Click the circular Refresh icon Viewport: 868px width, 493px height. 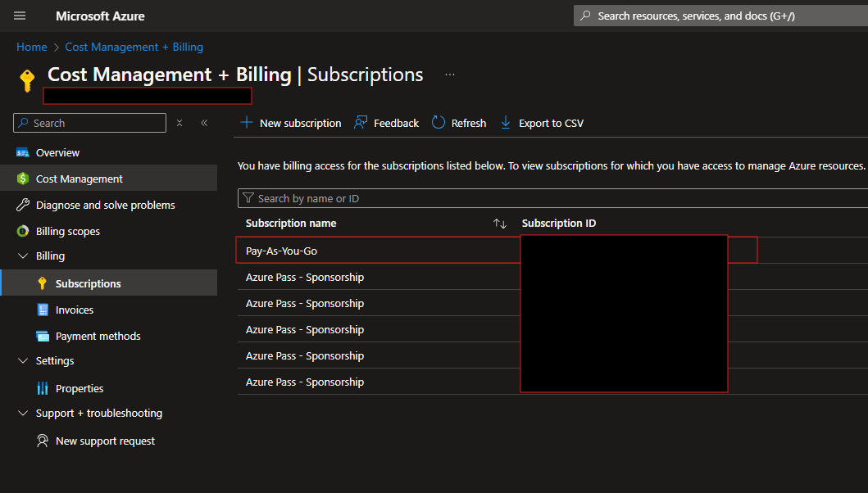point(439,122)
